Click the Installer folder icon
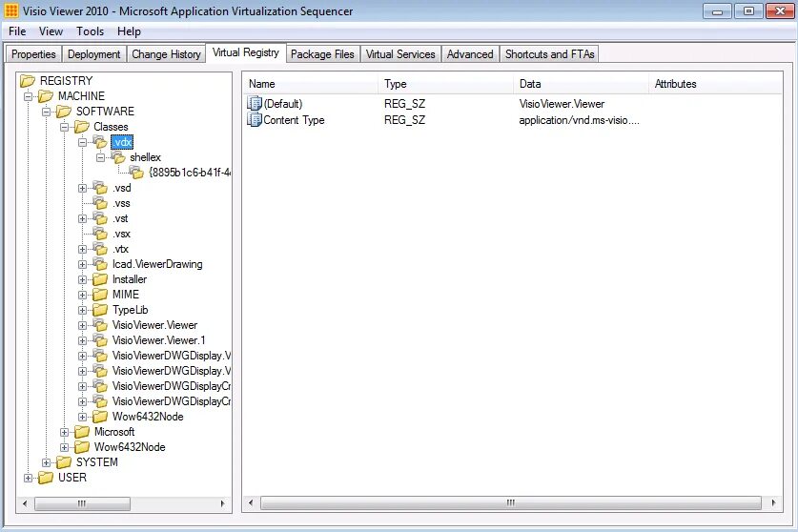 100,279
